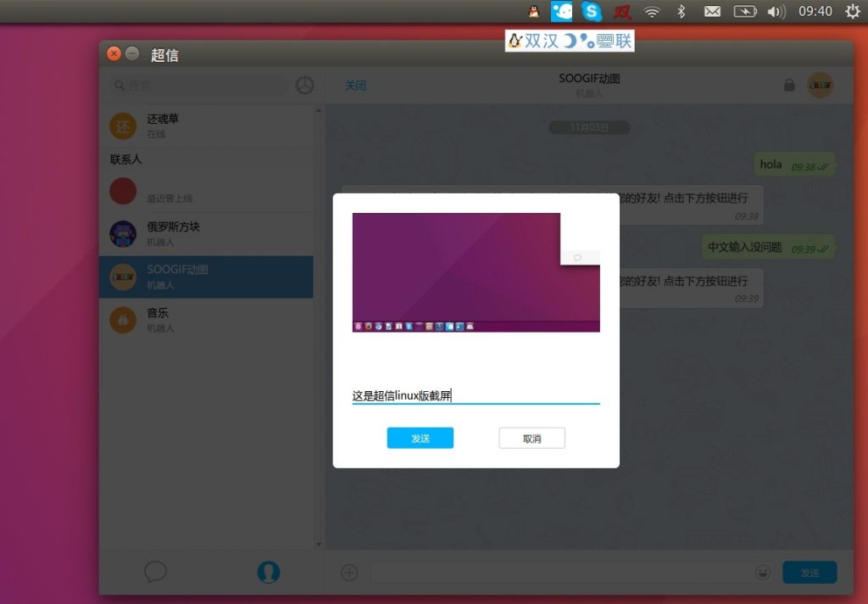Screen dimensions: 868x604
Task: Click the screenshot preview thumbnail in the dialog
Action: [476, 272]
